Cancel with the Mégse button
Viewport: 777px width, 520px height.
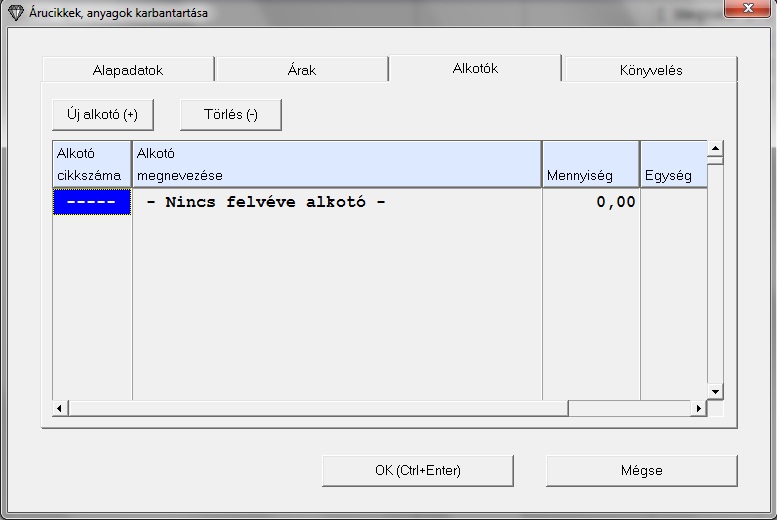click(641, 470)
